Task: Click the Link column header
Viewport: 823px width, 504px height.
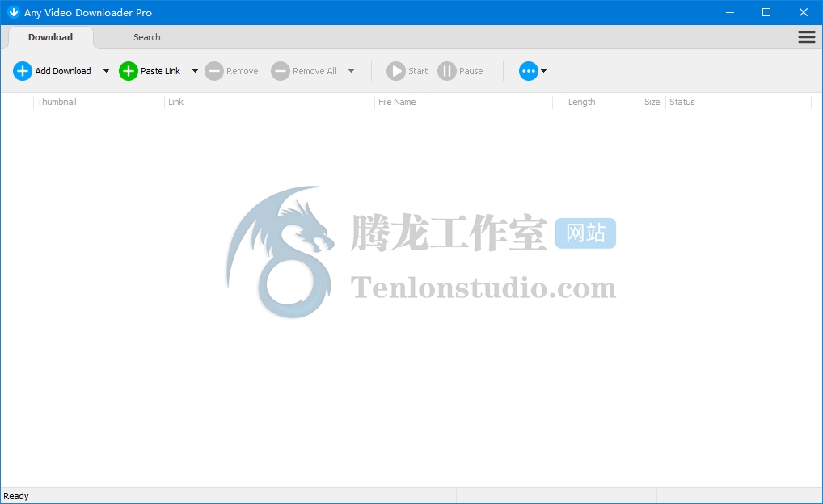Action: point(269,102)
